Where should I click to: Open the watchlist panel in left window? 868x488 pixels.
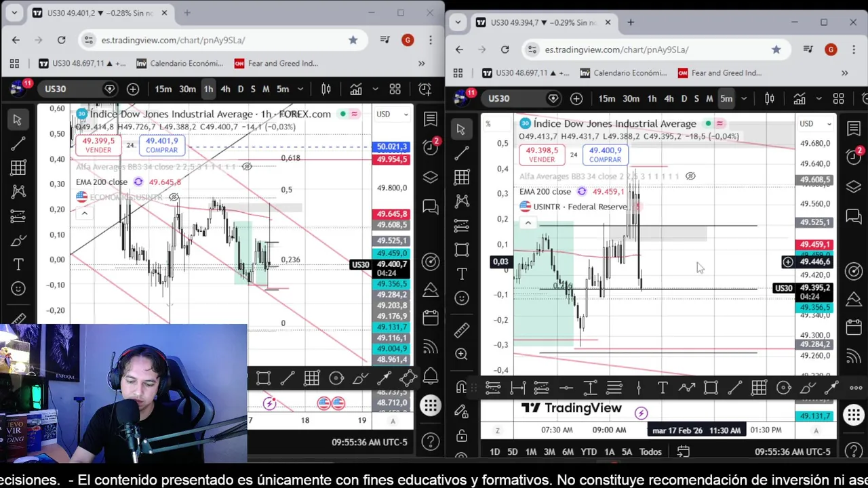point(430,119)
